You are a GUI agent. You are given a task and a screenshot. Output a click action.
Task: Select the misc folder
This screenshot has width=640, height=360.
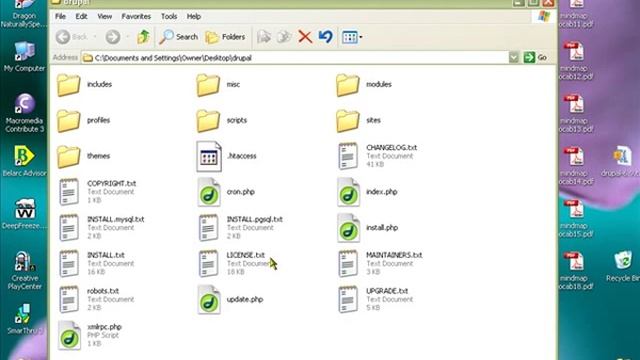(x=218, y=84)
